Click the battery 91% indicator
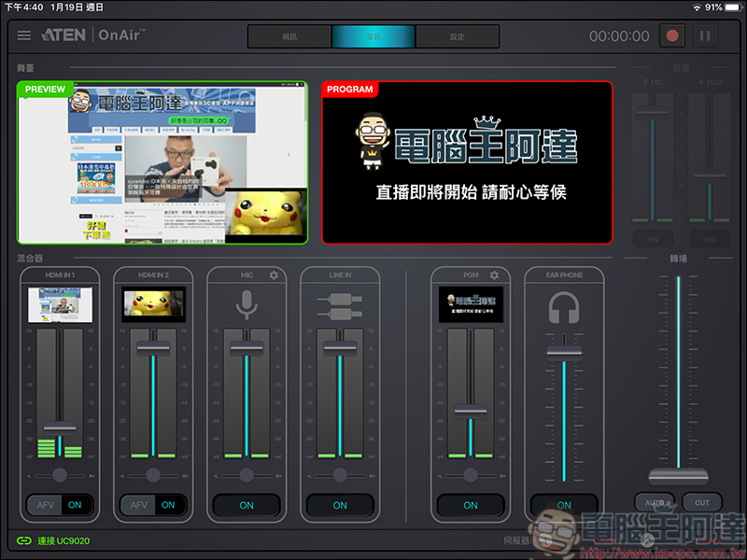This screenshot has width=747, height=560. coord(723,7)
